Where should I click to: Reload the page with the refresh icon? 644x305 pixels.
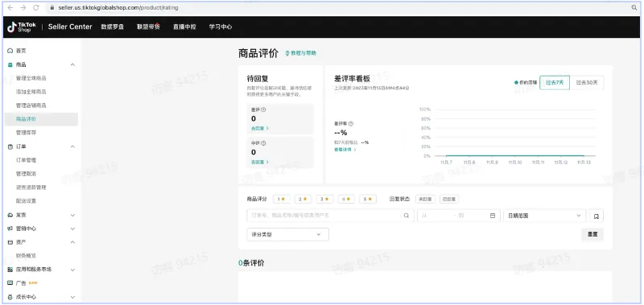36,8
